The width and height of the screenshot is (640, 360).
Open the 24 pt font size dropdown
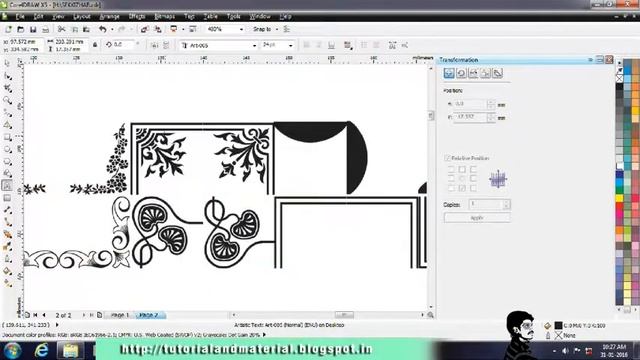pyautogui.click(x=291, y=45)
